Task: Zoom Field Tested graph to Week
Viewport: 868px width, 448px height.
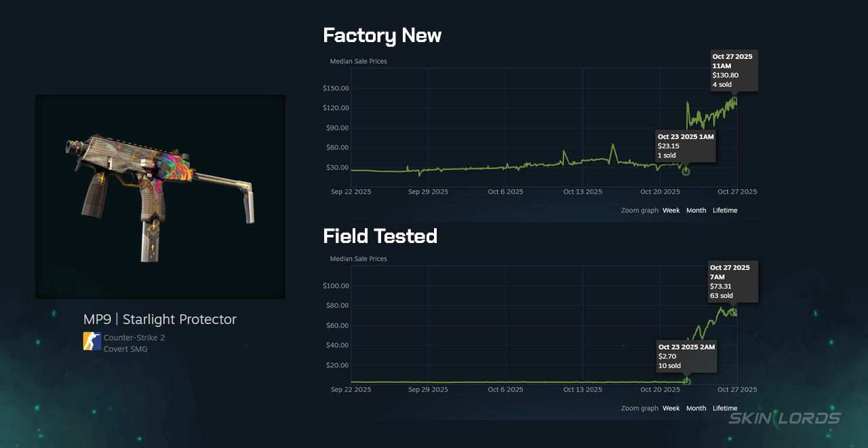Action: pyautogui.click(x=671, y=408)
